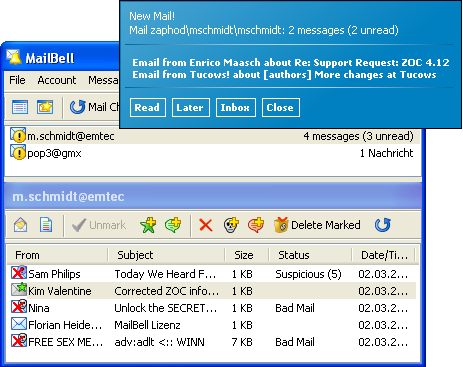This screenshot has width=463, height=367.
Task: Click the starred folder toolbar icon
Action: [x=45, y=107]
